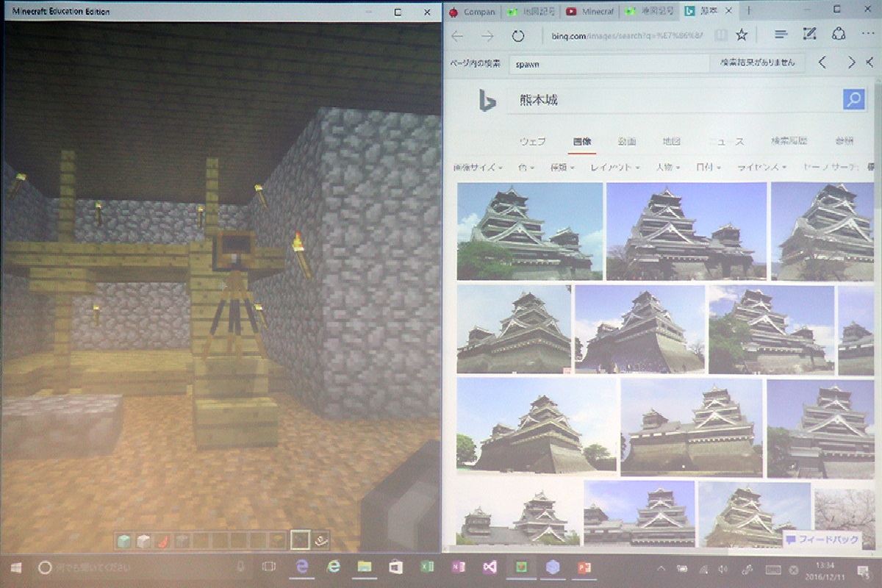This screenshot has height=588, width=882.
Task: Expand the 画像サイズ filter dropdown
Action: (478, 168)
